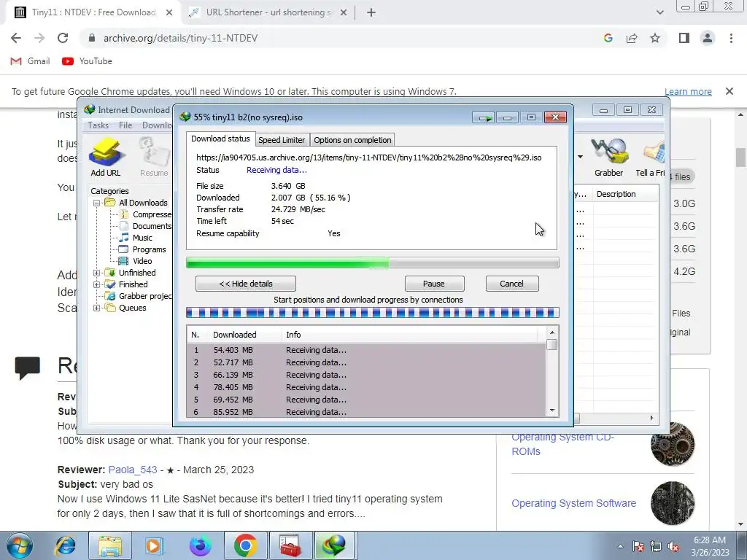Screen dimensions: 747x560
Task: Click the volume icon in system tray
Action: (x=673, y=547)
